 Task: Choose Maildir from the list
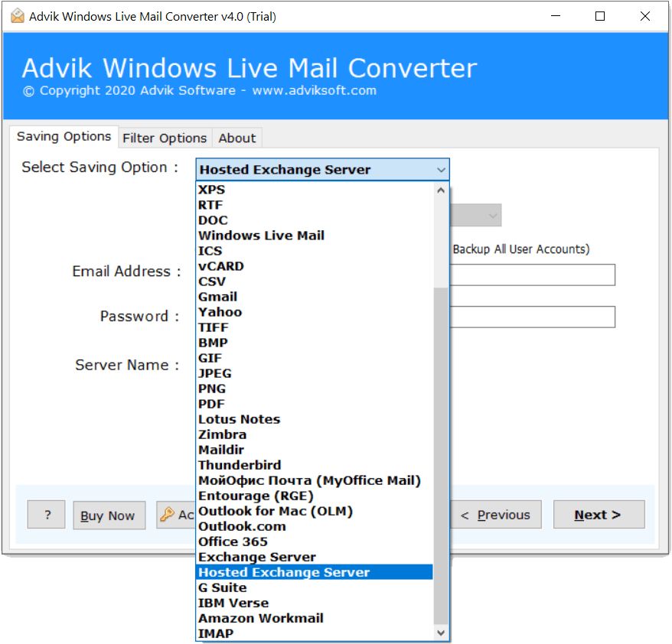click(x=315, y=450)
